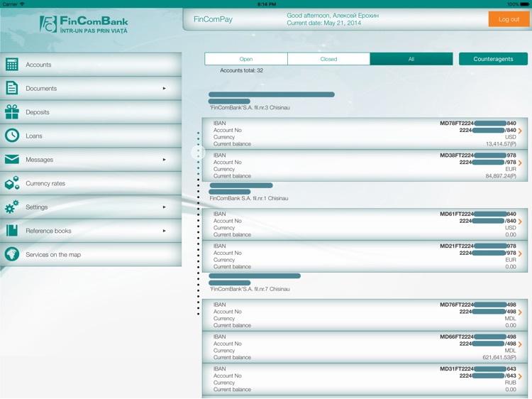Expand the Reference books submenu arrow
The height and width of the screenshot is (399, 532).
165,231
